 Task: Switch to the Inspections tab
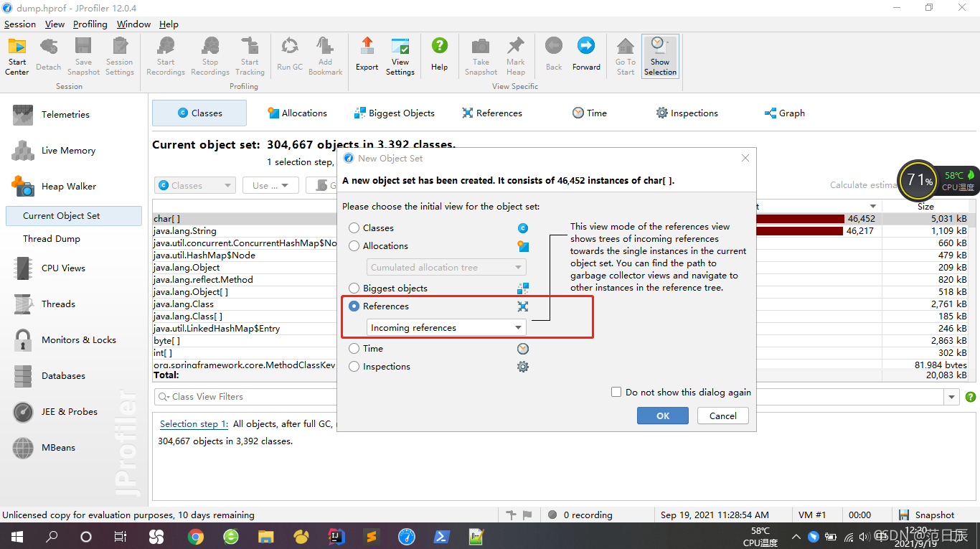pos(687,113)
